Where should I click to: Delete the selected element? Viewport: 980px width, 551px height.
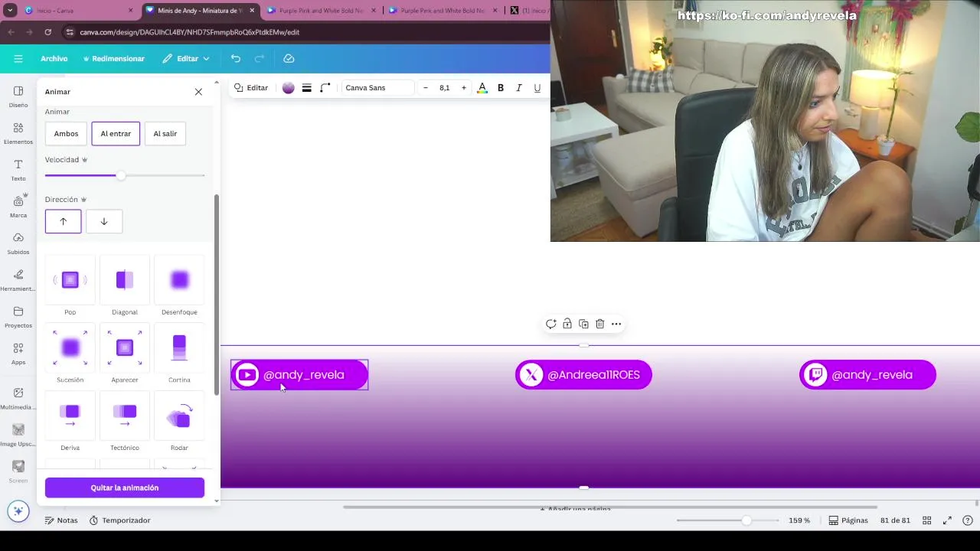(599, 324)
